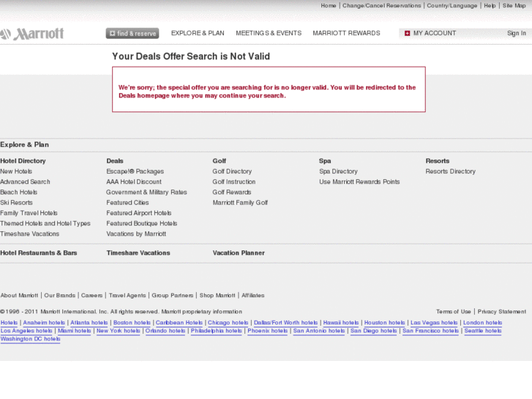532x399 pixels.
Task: Open AAA Hotel Discount link
Action: (134, 182)
